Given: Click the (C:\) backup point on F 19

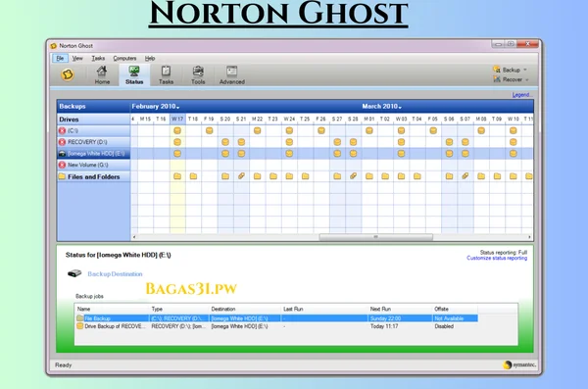Looking at the screenshot, I should (x=210, y=130).
